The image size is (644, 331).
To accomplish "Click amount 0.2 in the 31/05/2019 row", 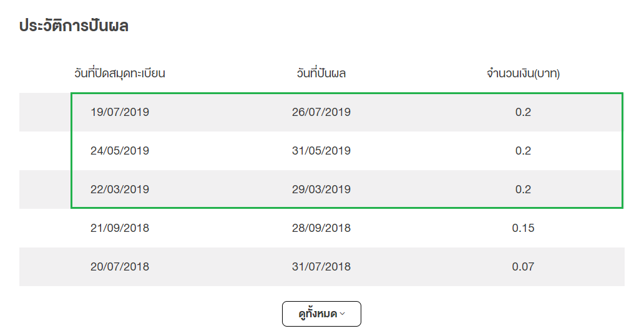I will point(523,151).
